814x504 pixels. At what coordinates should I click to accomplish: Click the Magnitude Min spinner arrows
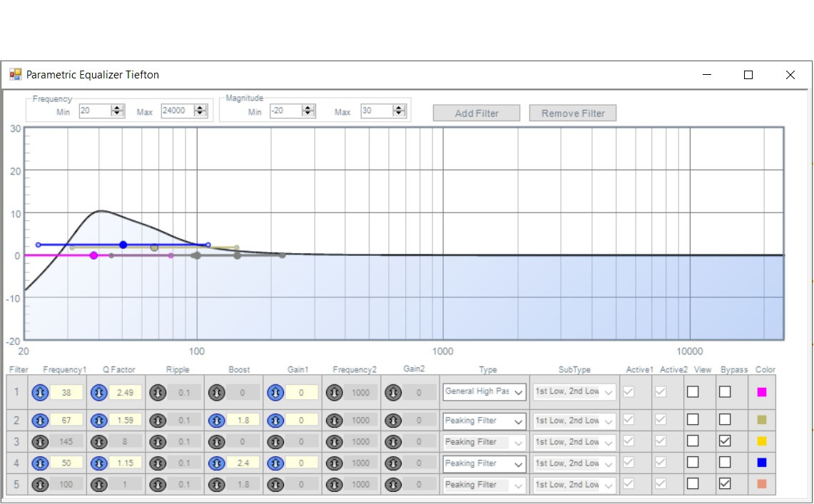309,111
